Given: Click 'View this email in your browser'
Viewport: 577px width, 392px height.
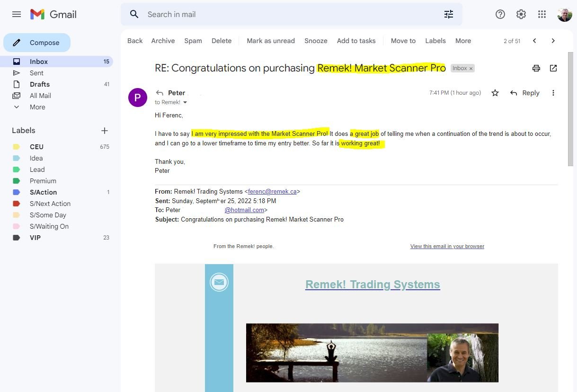Looking at the screenshot, I should tap(447, 246).
